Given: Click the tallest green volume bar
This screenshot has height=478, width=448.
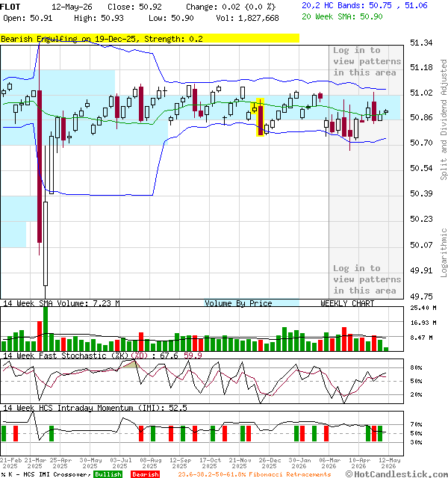Looking at the screenshot, I should tap(46, 329).
